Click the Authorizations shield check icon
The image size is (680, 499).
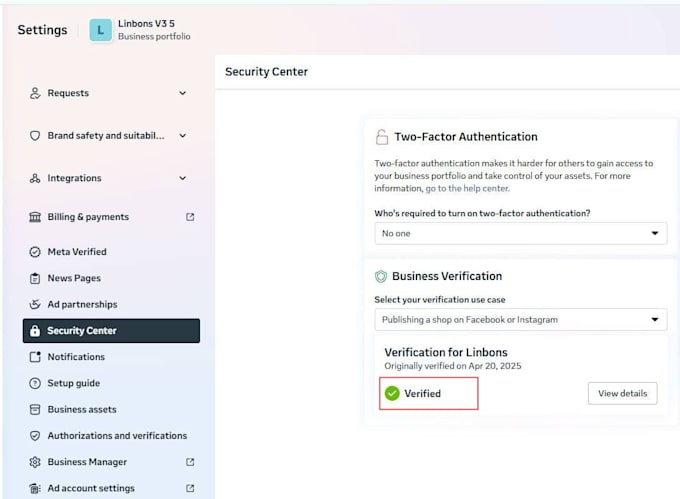pos(35,436)
